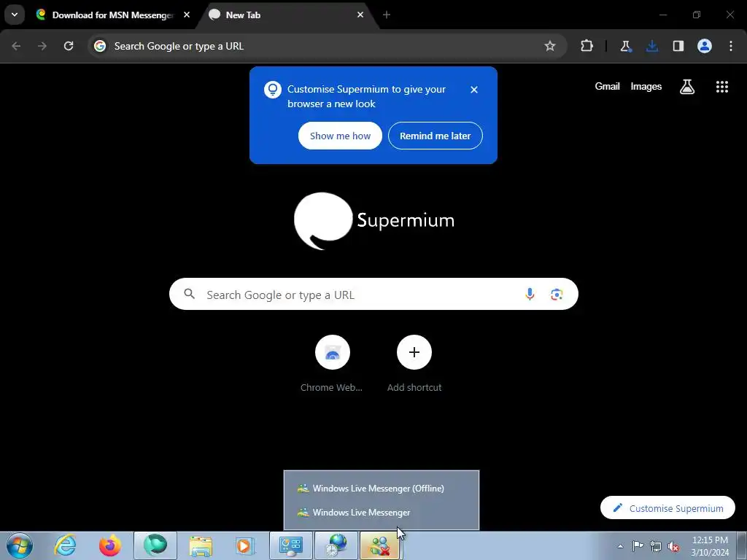Open the clock showing 12:15 PM
The image size is (747, 560).
710,545
